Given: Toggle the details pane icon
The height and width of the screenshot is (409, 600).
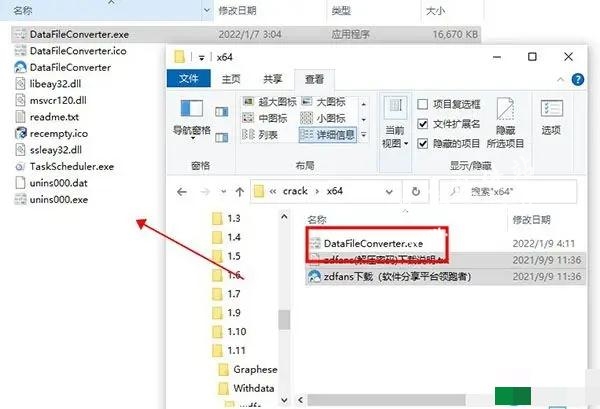Looking at the screenshot, I should (x=222, y=137).
